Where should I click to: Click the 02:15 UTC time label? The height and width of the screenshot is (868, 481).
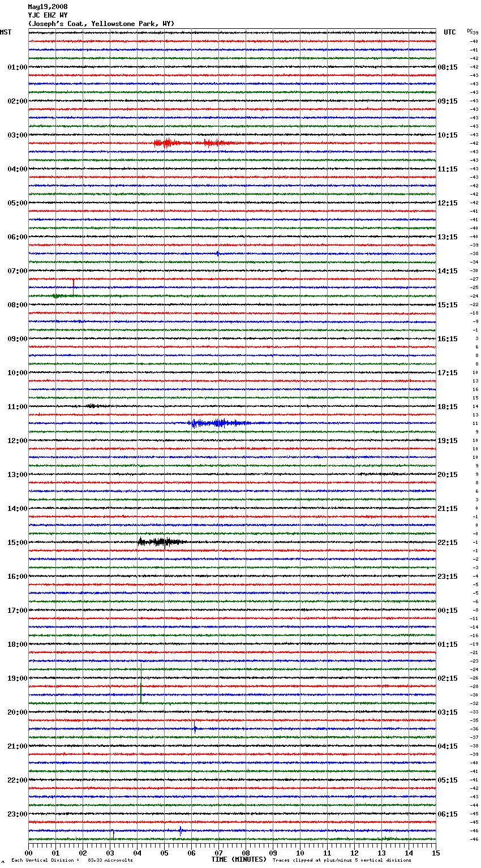coord(448,678)
